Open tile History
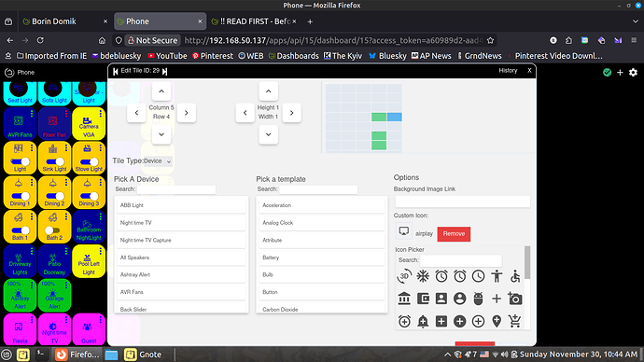Image resolution: width=644 pixels, height=362 pixels. pos(508,71)
